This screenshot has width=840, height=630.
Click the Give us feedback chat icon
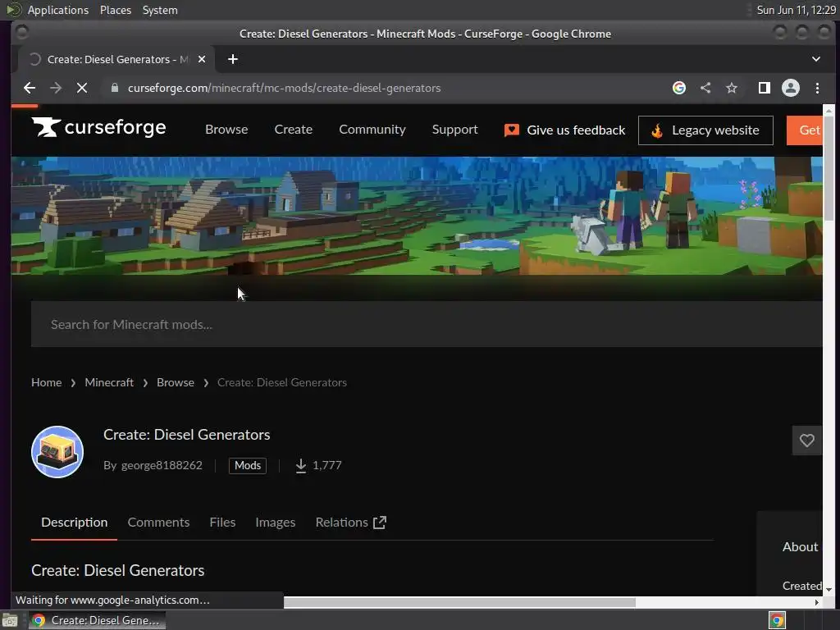(512, 130)
